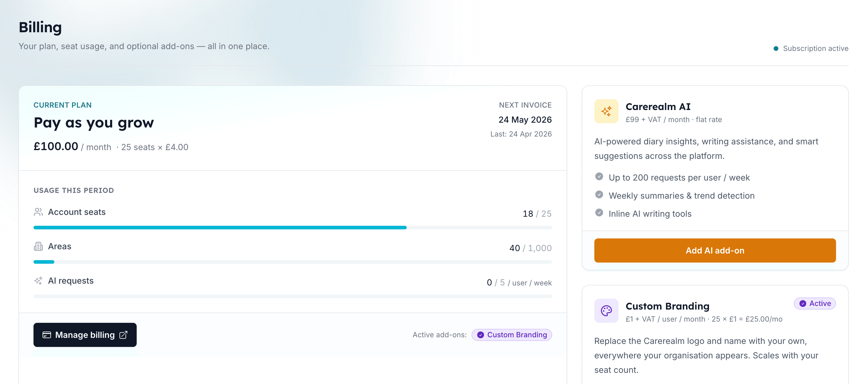
Task: Click the 24 May 2026 invoice date
Action: pyautogui.click(x=525, y=119)
